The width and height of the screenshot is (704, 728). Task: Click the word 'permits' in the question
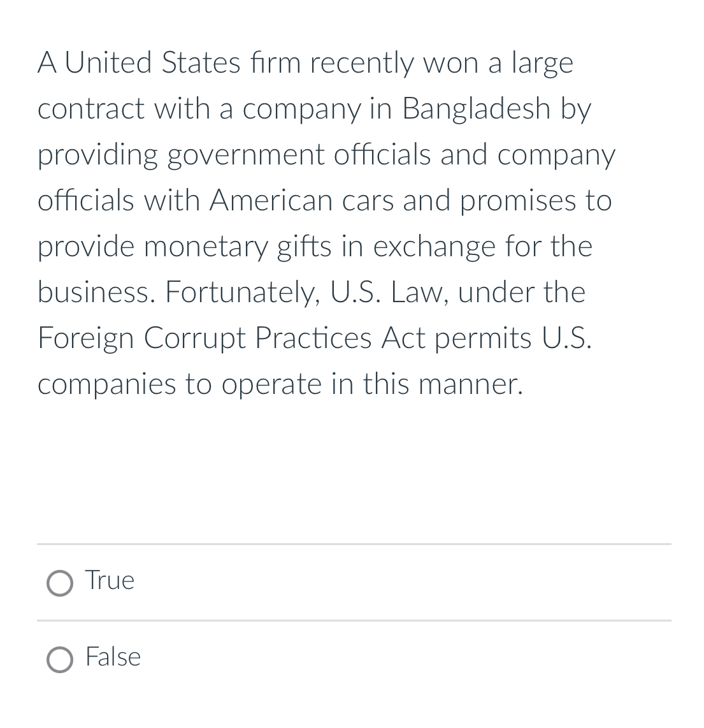[484, 337]
